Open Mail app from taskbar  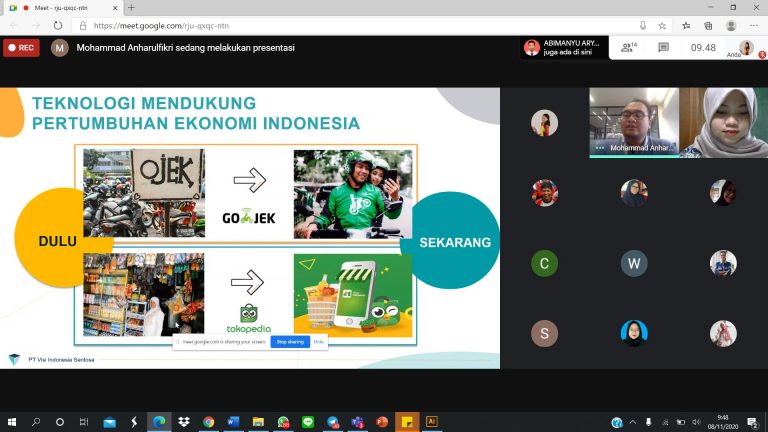(x=110, y=422)
